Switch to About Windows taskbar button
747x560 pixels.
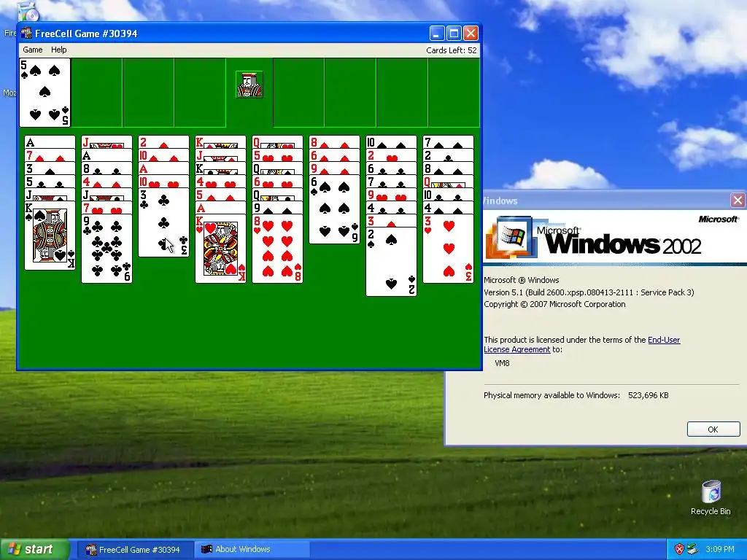coord(252,550)
